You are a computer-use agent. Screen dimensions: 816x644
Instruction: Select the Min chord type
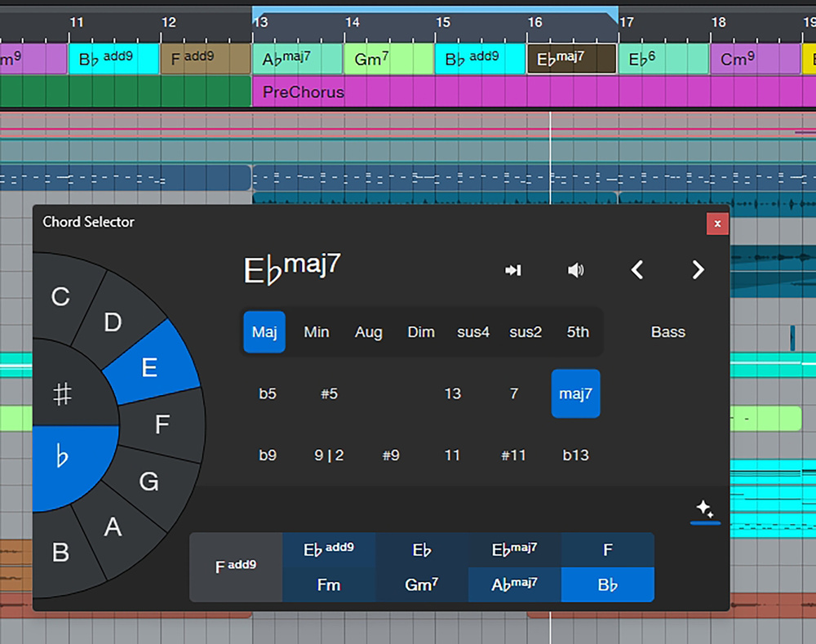click(x=317, y=332)
